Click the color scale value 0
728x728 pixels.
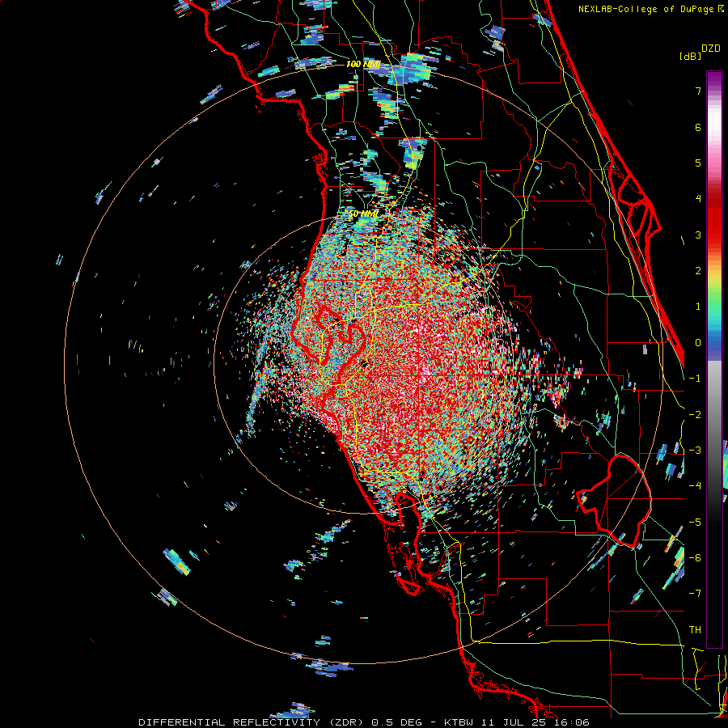(x=698, y=343)
